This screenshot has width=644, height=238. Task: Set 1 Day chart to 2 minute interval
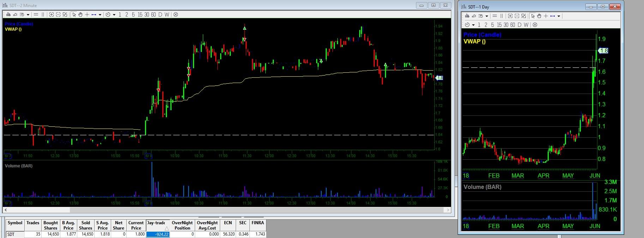(x=486, y=25)
